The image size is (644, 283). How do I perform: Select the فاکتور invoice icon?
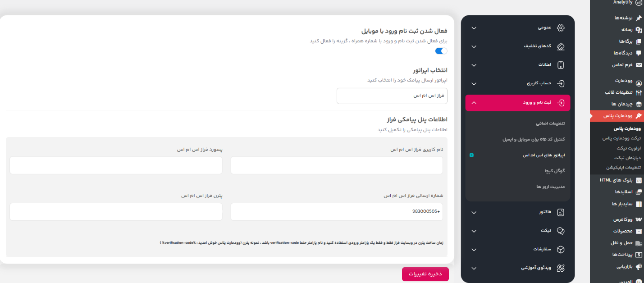coord(560,212)
